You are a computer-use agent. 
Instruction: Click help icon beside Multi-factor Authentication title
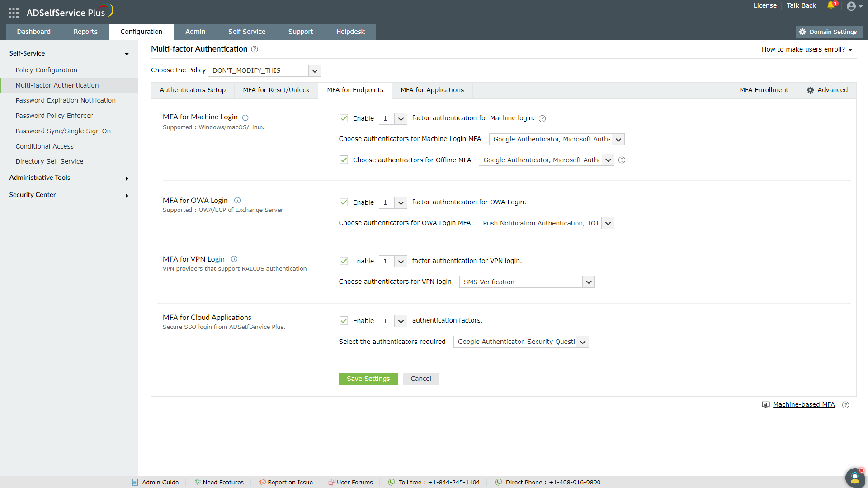pos(255,49)
